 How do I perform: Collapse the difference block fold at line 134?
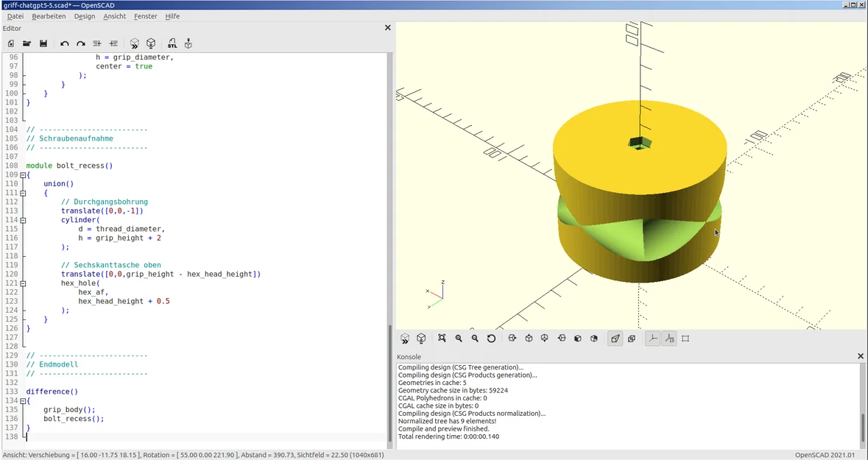(23, 401)
